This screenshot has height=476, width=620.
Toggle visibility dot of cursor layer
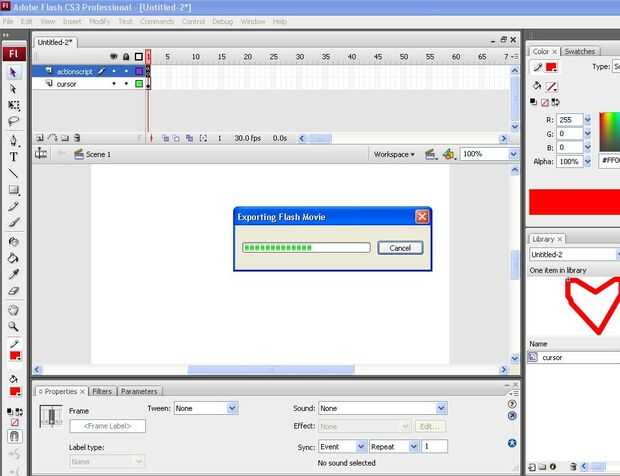pos(114,84)
